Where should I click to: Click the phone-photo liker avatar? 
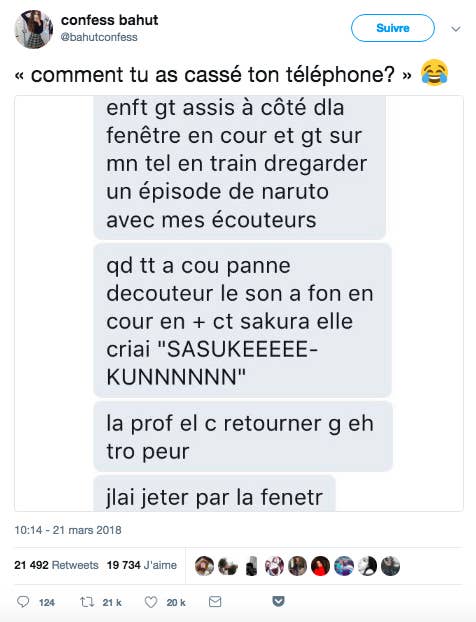pos(251,566)
